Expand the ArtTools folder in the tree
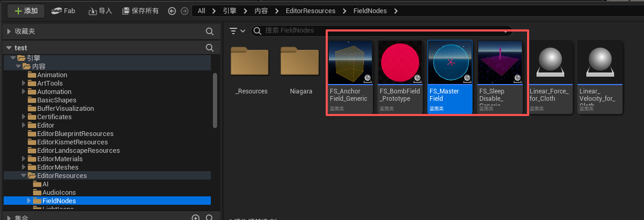This screenshot has height=220, width=644. point(24,83)
